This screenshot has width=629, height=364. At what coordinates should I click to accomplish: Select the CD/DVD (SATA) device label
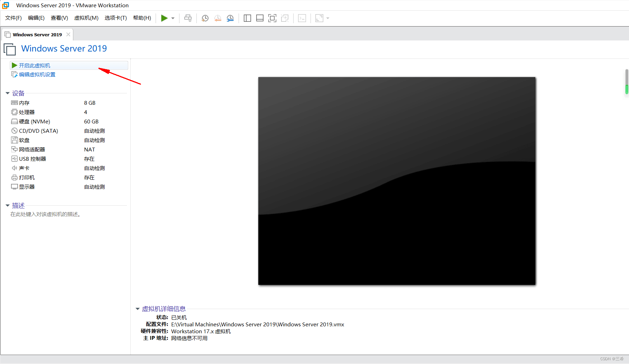coord(38,131)
